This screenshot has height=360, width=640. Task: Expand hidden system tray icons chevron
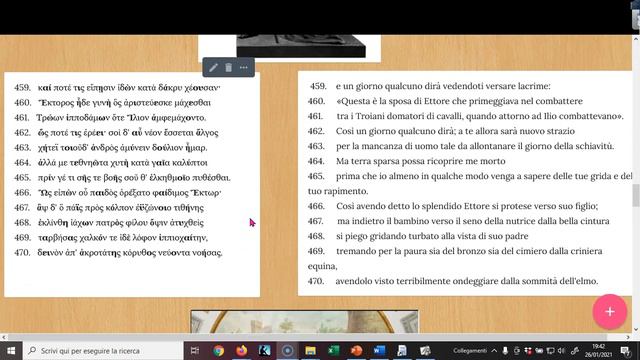(494, 351)
